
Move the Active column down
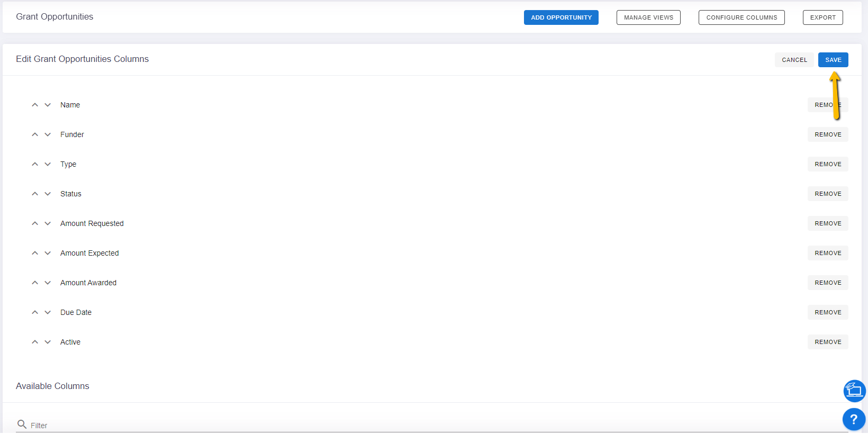[x=48, y=342]
